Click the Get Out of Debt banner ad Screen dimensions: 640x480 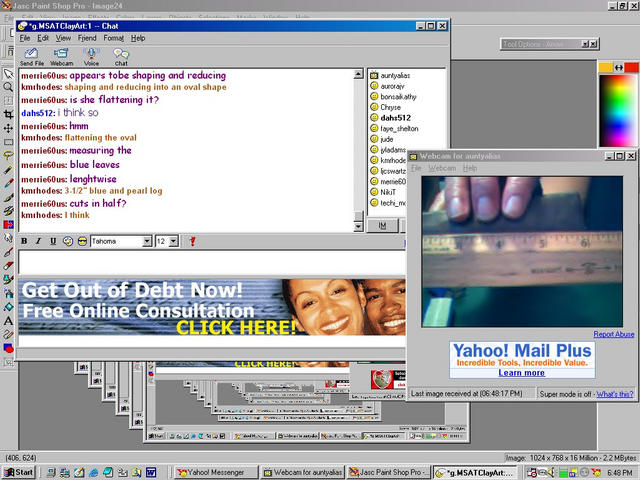tap(212, 307)
